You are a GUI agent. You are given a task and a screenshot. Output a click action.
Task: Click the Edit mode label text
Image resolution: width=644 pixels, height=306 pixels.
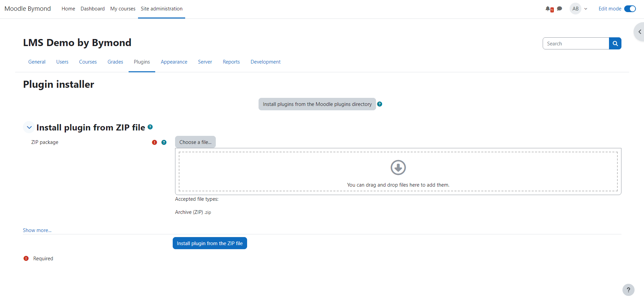pyautogui.click(x=610, y=9)
